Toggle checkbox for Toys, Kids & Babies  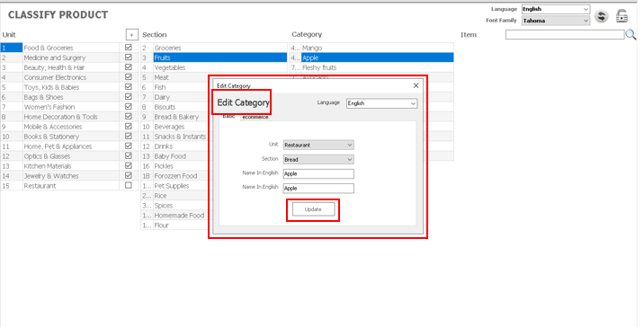[x=128, y=87]
